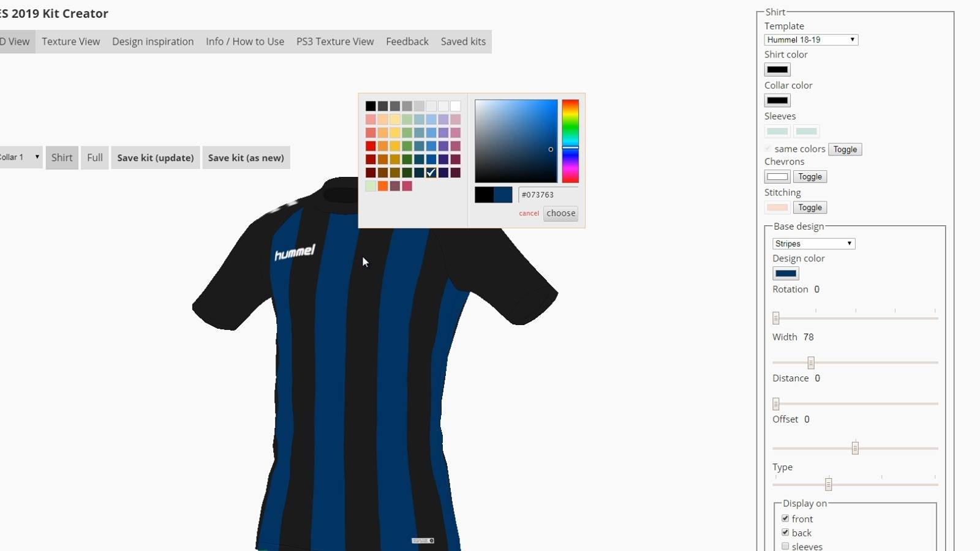Click the Design color swatch
Image resolution: width=980 pixels, height=551 pixels.
tap(786, 274)
